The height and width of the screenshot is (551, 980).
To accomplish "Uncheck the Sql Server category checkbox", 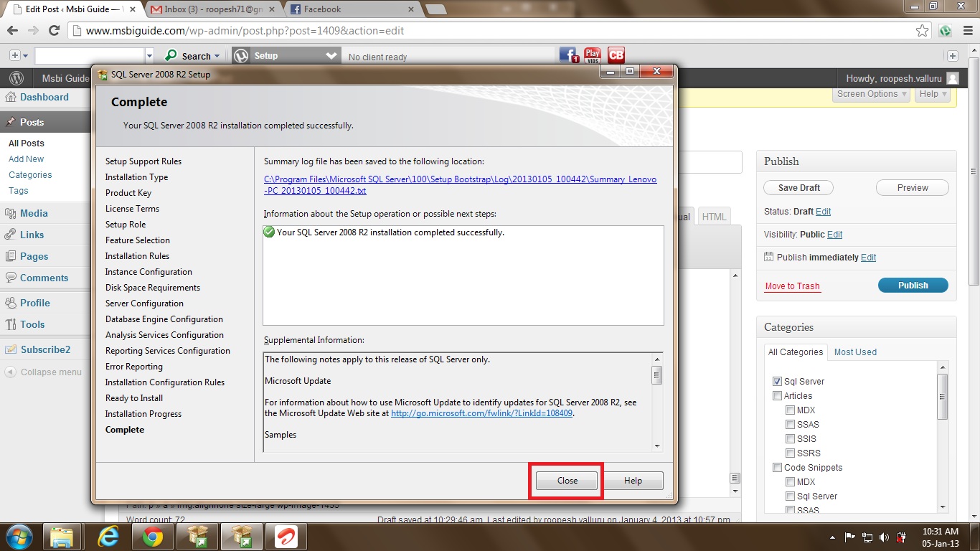I will (x=777, y=382).
